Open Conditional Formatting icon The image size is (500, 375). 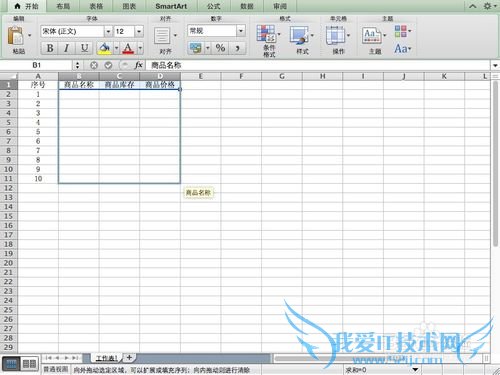coord(266,33)
